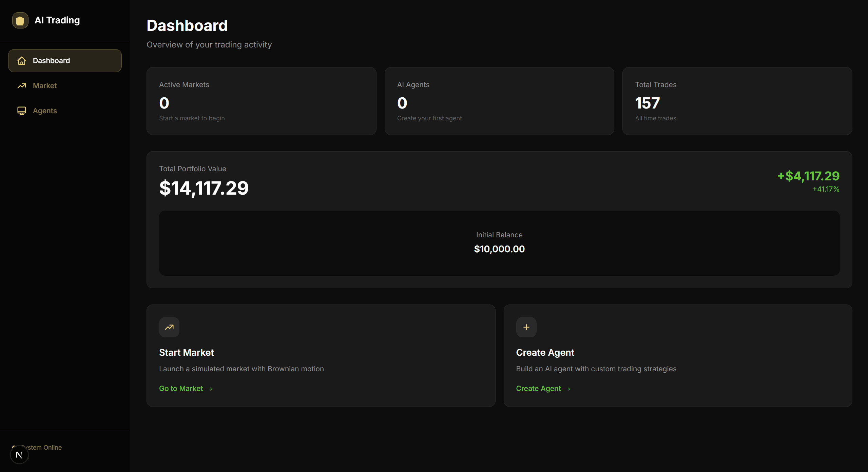Open the Next.js N badge at bottom-left
Viewport: 868px width, 472px height.
pos(19,455)
